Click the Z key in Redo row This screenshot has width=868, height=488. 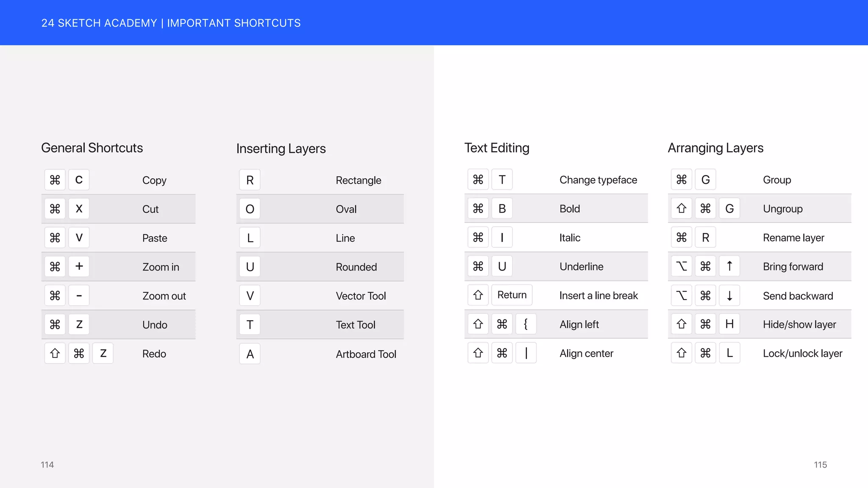(103, 353)
